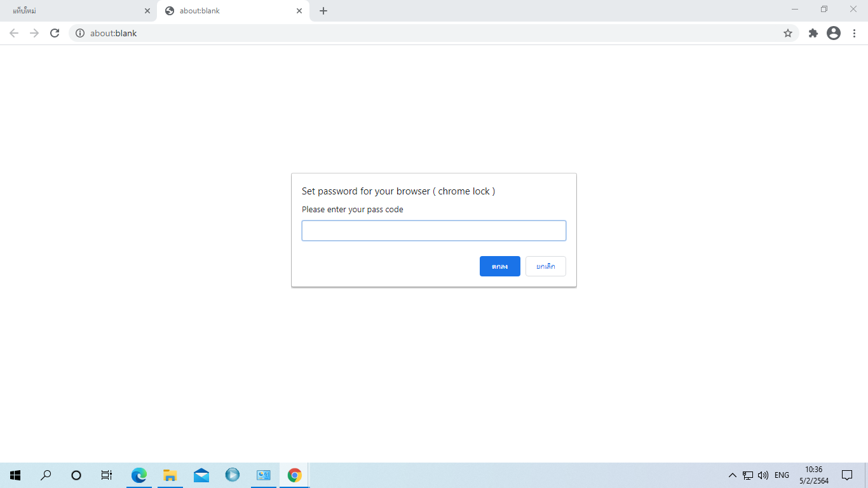868x488 pixels.
Task: Close the แท็บใหม่ tab
Action: click(x=147, y=11)
